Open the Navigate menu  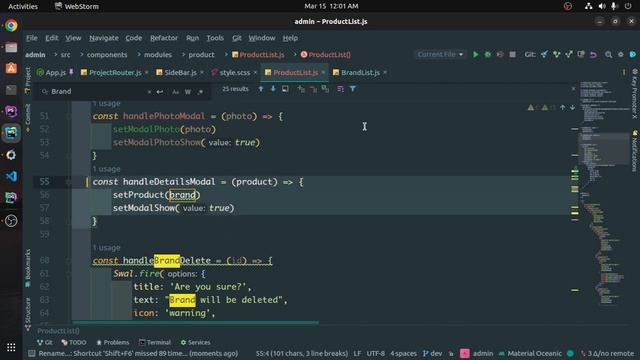(x=104, y=38)
